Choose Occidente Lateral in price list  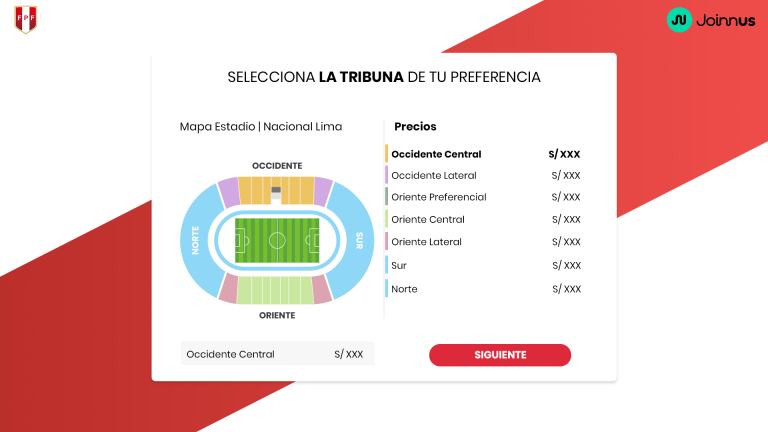[434, 176]
